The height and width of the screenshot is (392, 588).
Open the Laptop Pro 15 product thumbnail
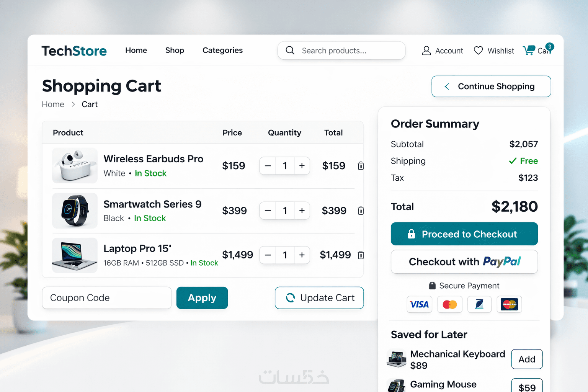pos(75,255)
